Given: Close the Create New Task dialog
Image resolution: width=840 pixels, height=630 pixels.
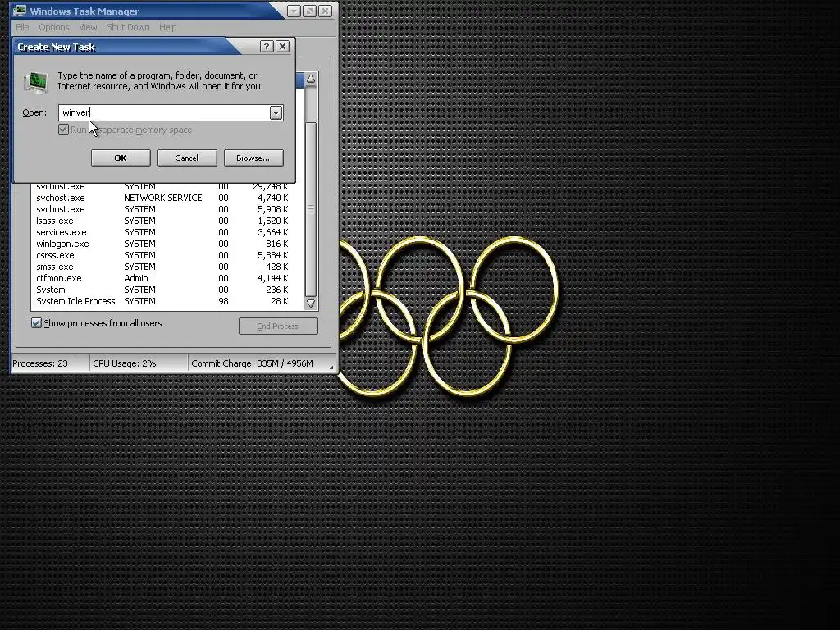Looking at the screenshot, I should pyautogui.click(x=282, y=47).
